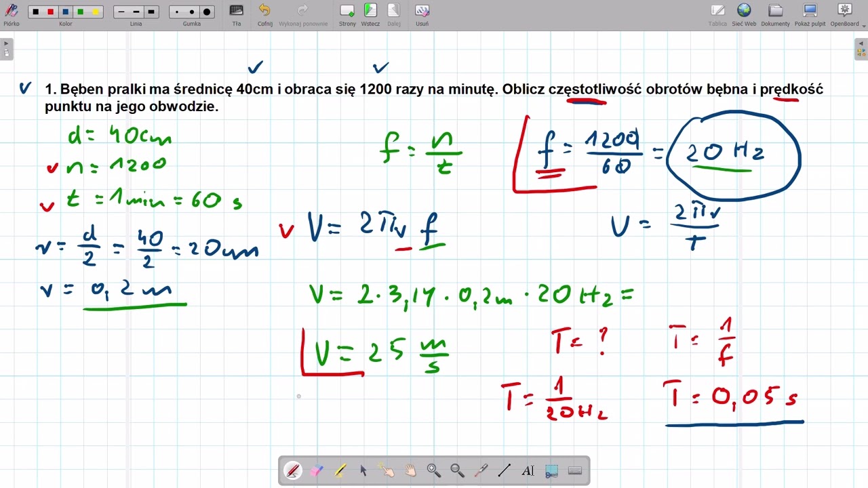Select the smallest eraser size

coord(177,12)
